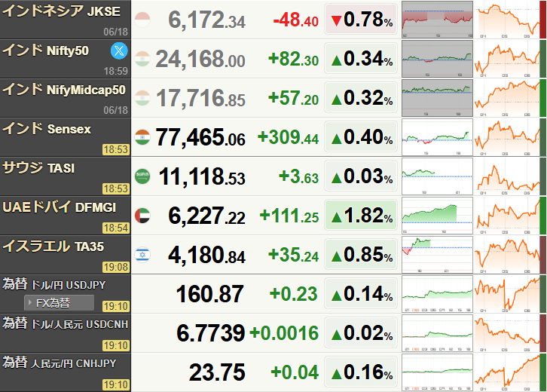Click the ▲0.40% change badge for Sensex
Image resolution: width=547 pixels, height=392 pixels.
point(361,137)
